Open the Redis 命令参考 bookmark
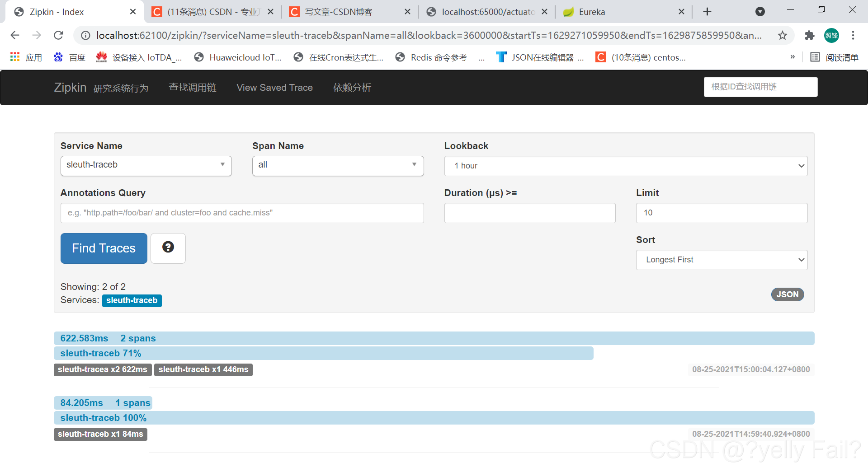 tap(439, 57)
